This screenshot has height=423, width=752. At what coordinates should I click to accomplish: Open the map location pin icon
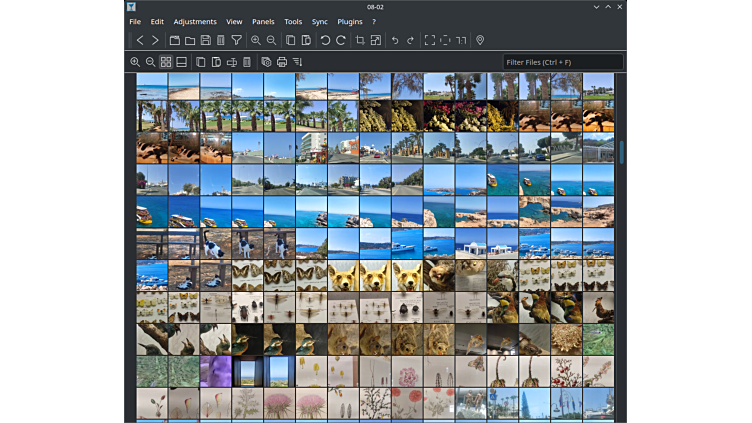pyautogui.click(x=480, y=40)
